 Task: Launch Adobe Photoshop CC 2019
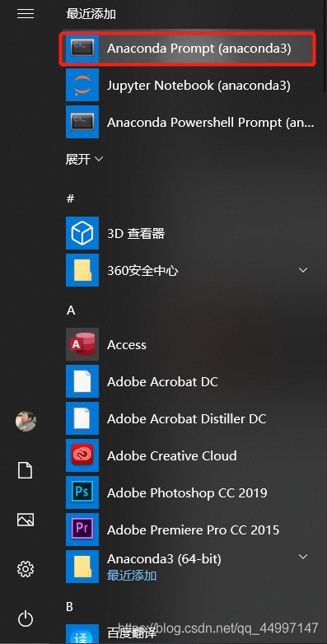pyautogui.click(x=191, y=492)
